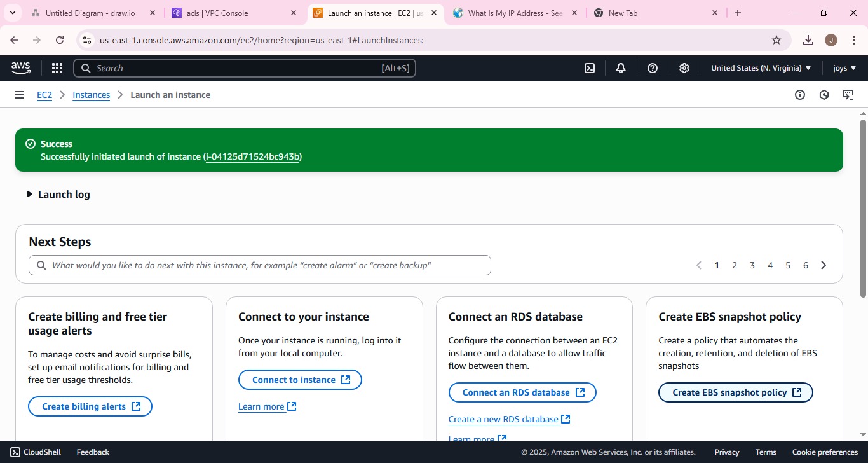Open Feedback in the footer
868x463 pixels.
click(93, 452)
